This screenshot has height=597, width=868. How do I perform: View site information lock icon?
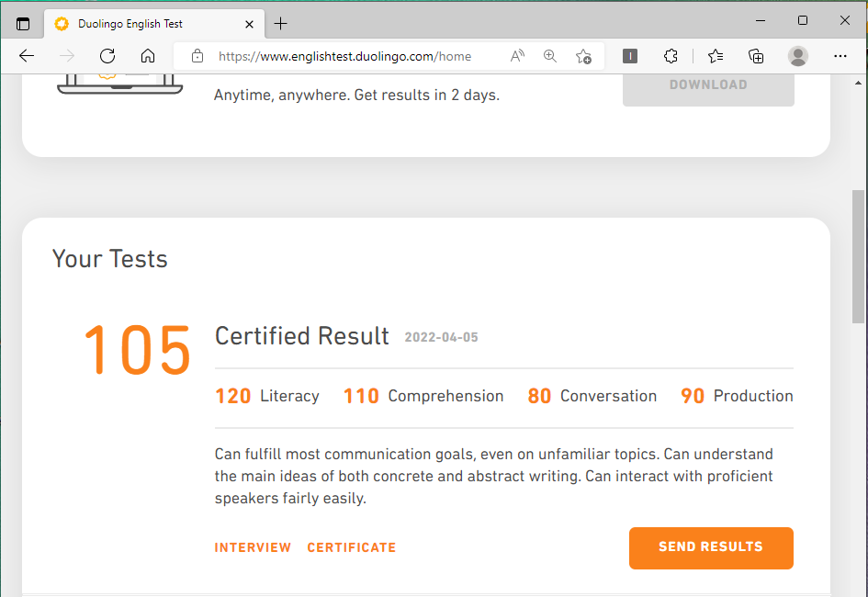tap(197, 56)
